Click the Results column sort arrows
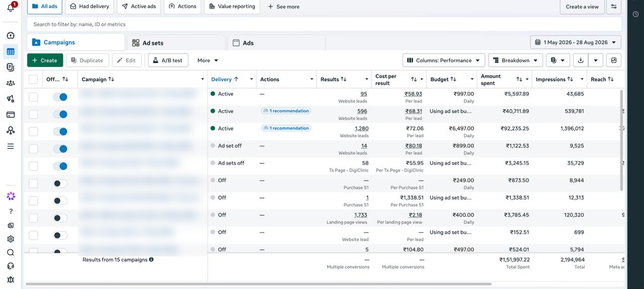 344,79
